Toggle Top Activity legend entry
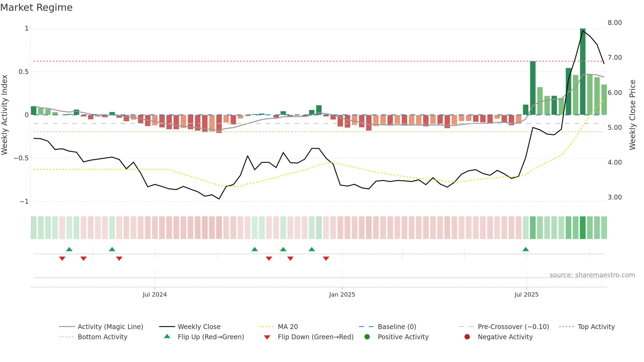The height and width of the screenshot is (362, 644). tap(587, 327)
